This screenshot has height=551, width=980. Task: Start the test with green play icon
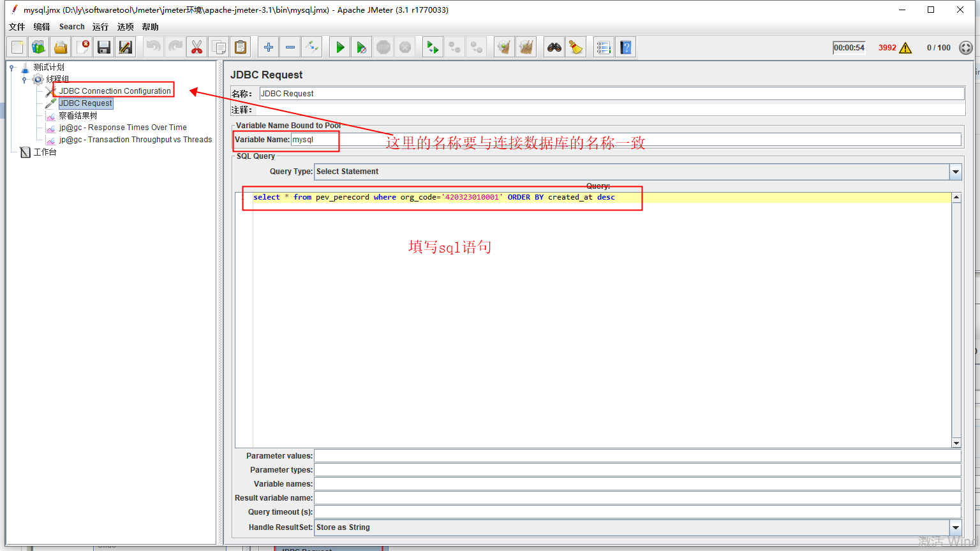[340, 47]
